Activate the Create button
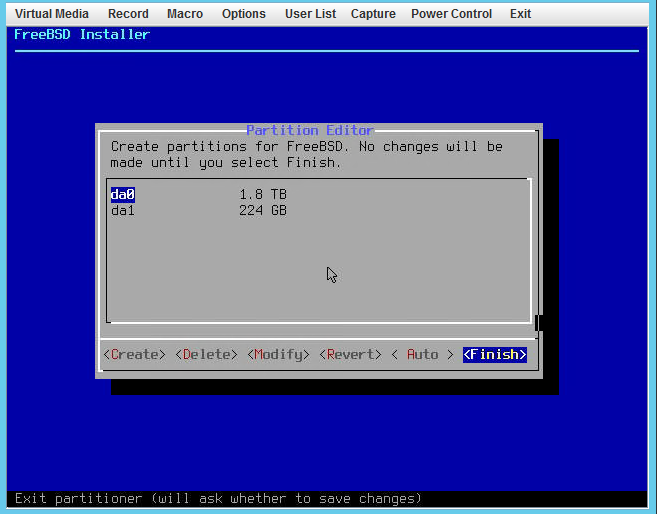 pos(135,354)
